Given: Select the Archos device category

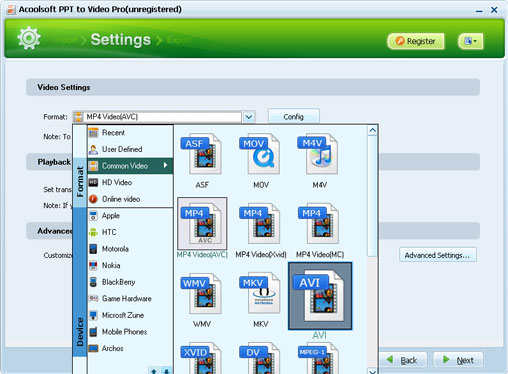Looking at the screenshot, I should pyautogui.click(x=130, y=348).
